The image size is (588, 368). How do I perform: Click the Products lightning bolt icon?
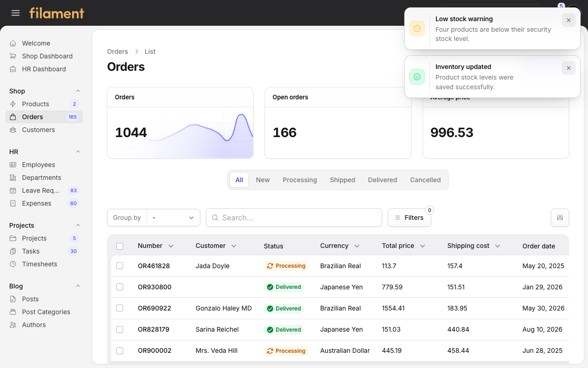pos(13,104)
